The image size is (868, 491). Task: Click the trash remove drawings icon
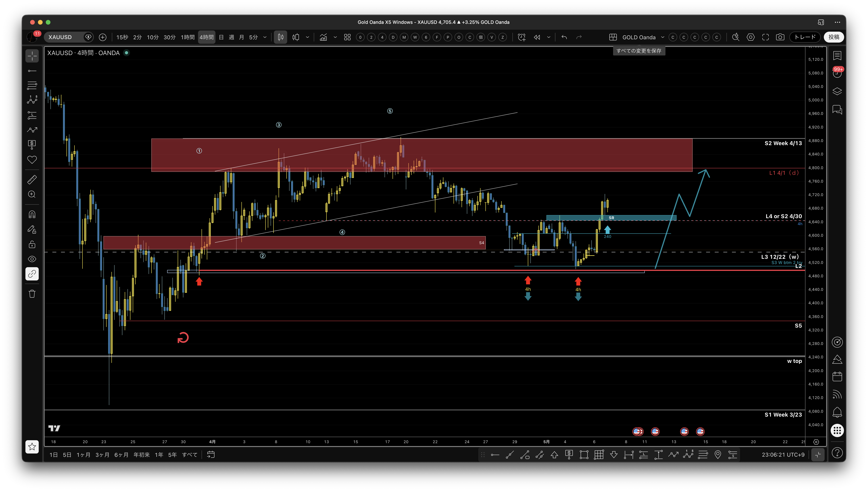(32, 294)
